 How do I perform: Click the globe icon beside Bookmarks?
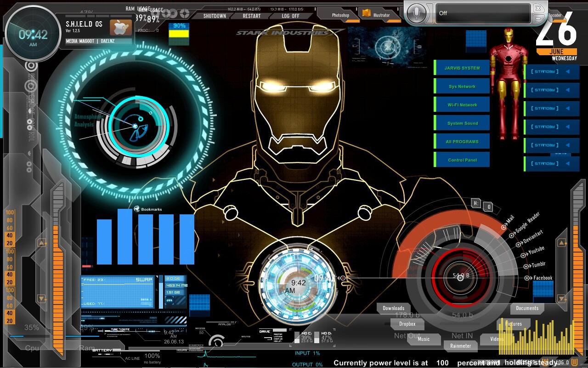point(136,209)
